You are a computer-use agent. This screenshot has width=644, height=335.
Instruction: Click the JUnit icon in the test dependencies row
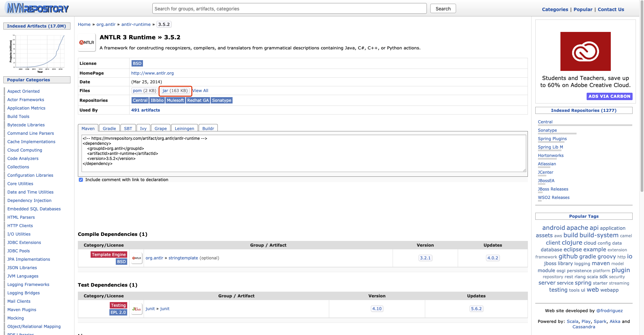[x=136, y=308]
